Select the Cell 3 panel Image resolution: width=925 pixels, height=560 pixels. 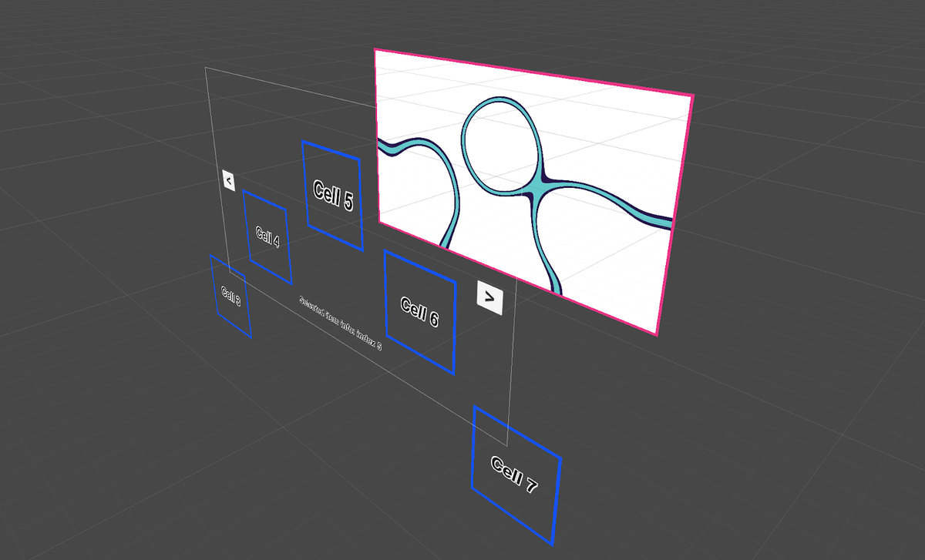click(x=230, y=296)
